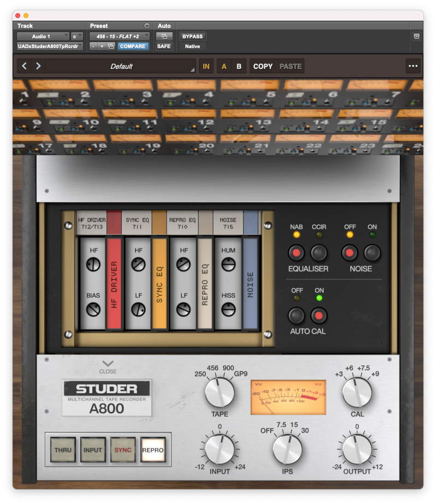436x504 pixels.
Task: Toggle the BYPASS button
Action: (x=192, y=36)
